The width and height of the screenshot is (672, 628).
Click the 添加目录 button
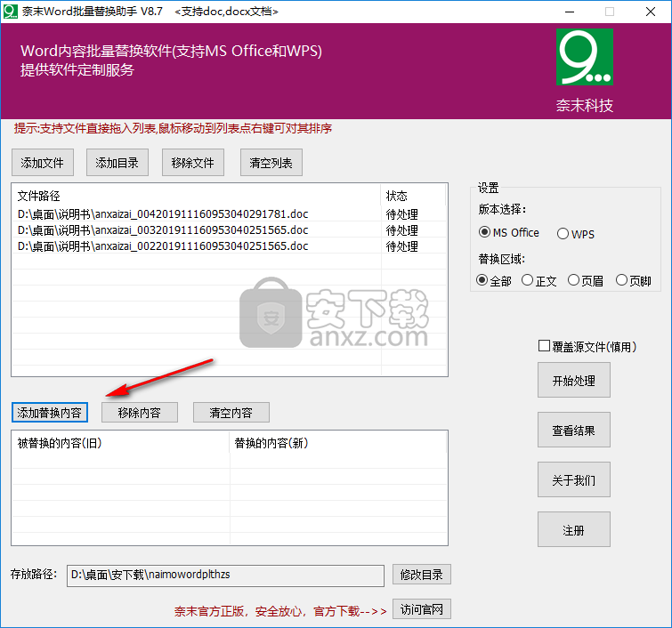point(117,163)
